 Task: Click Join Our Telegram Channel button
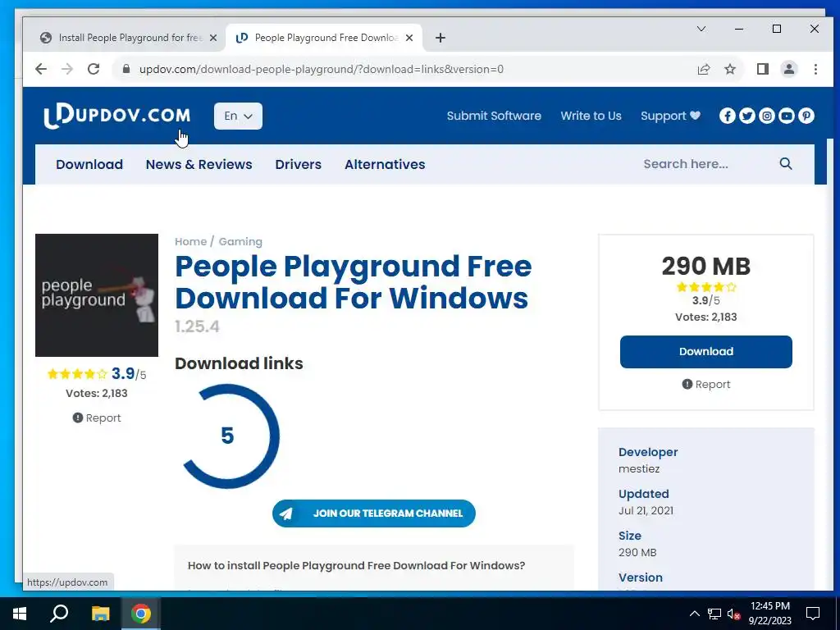[x=373, y=514]
